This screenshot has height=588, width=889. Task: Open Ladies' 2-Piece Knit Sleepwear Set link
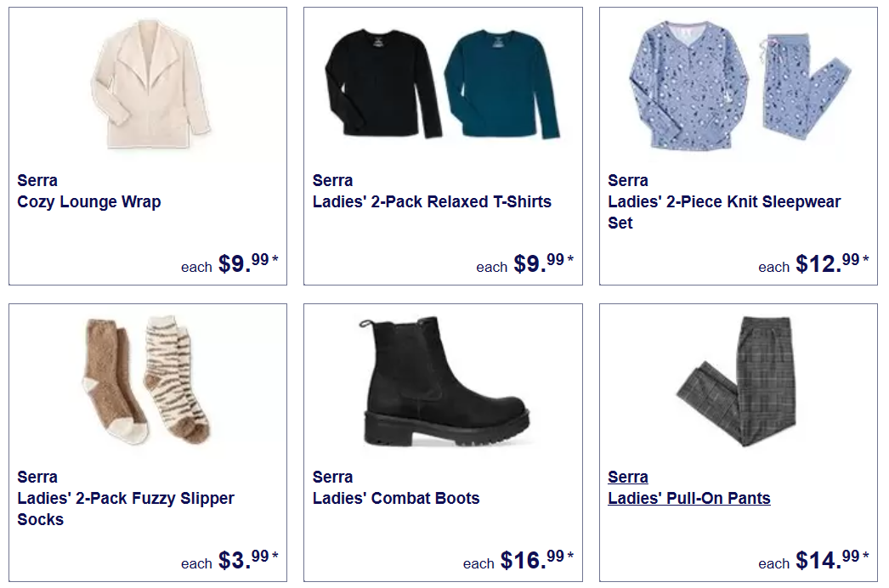[x=724, y=212]
